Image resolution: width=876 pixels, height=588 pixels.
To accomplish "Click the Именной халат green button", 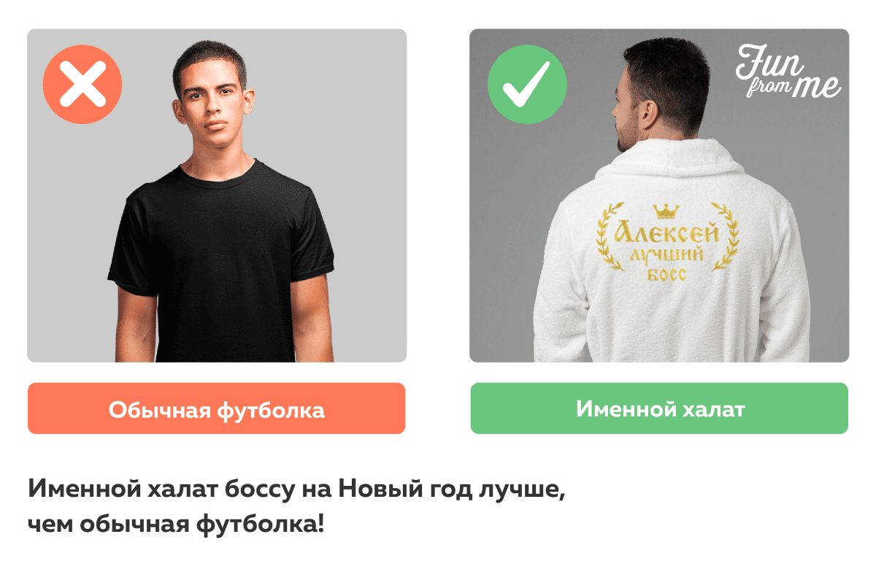I will 659,409.
